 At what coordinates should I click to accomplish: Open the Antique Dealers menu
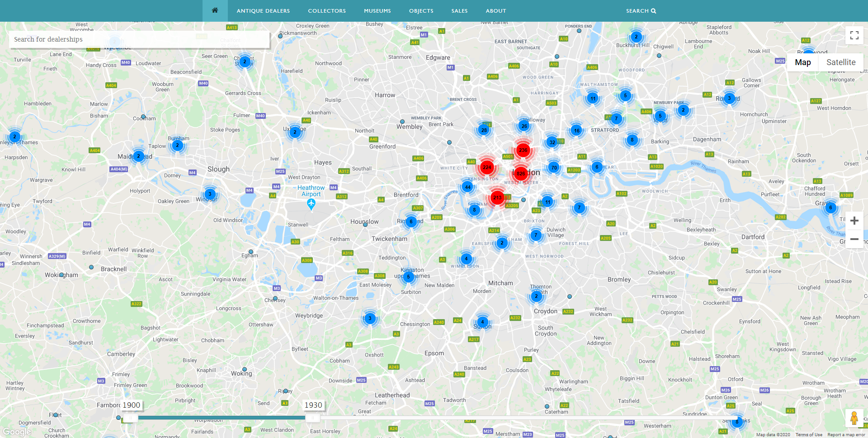(263, 11)
